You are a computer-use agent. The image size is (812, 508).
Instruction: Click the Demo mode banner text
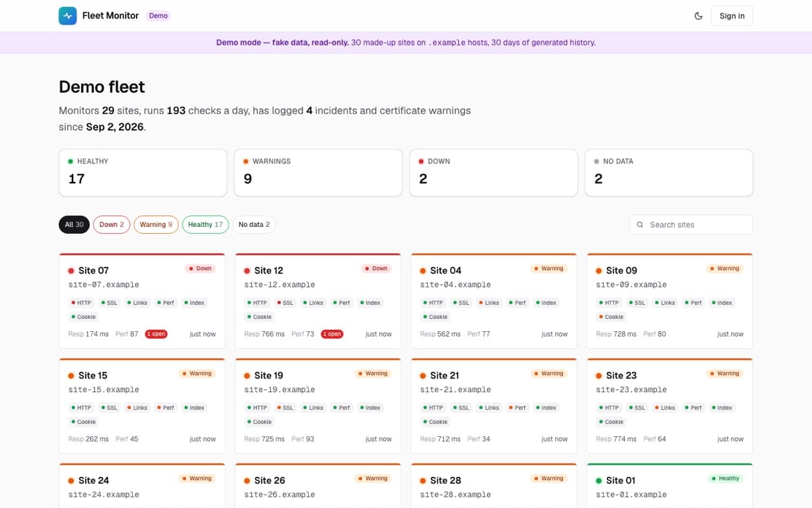coord(406,42)
